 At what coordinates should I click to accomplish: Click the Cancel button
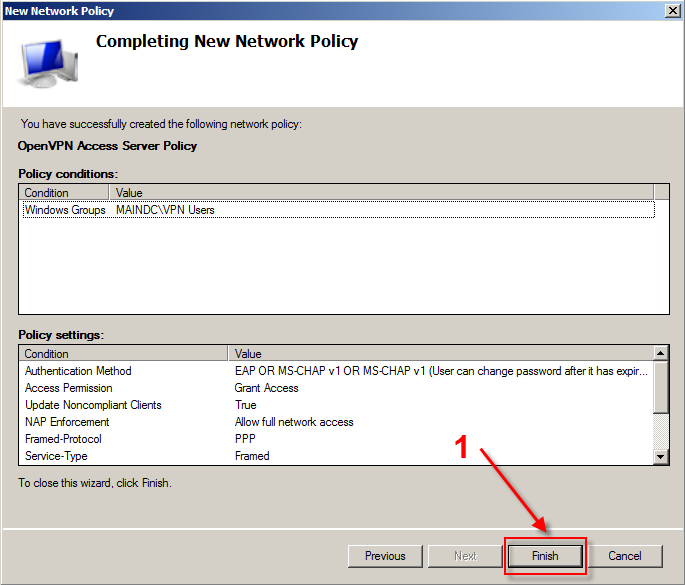(625, 556)
